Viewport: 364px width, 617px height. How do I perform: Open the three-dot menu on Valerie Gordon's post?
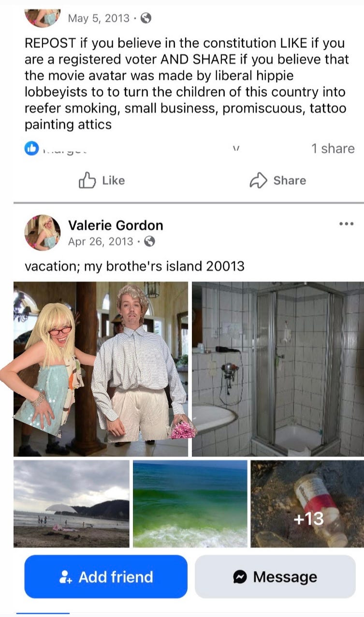point(346,224)
